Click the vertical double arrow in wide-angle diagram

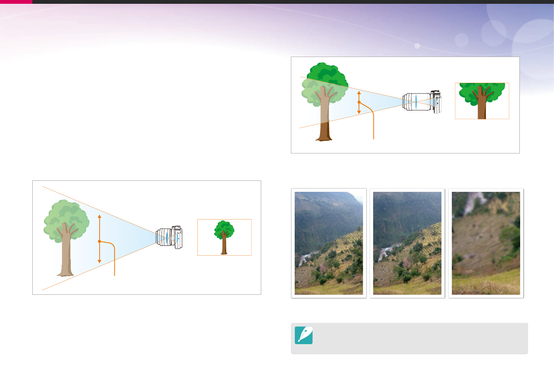tap(100, 239)
